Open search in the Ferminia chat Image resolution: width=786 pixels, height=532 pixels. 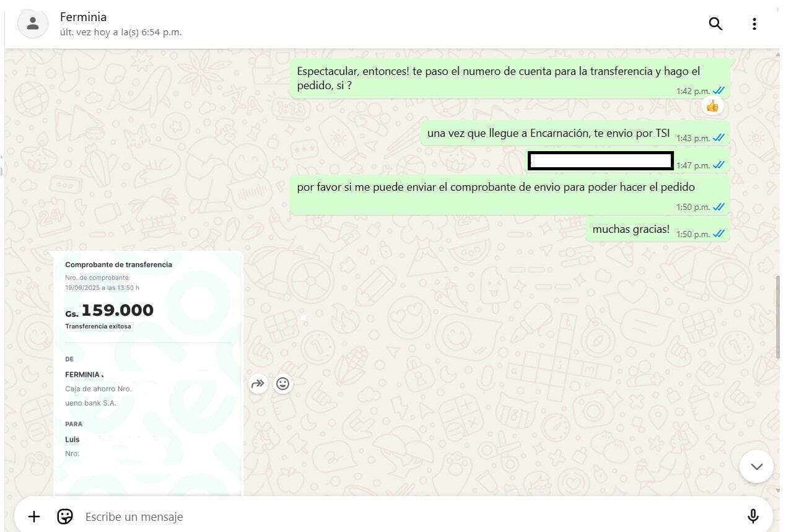715,24
